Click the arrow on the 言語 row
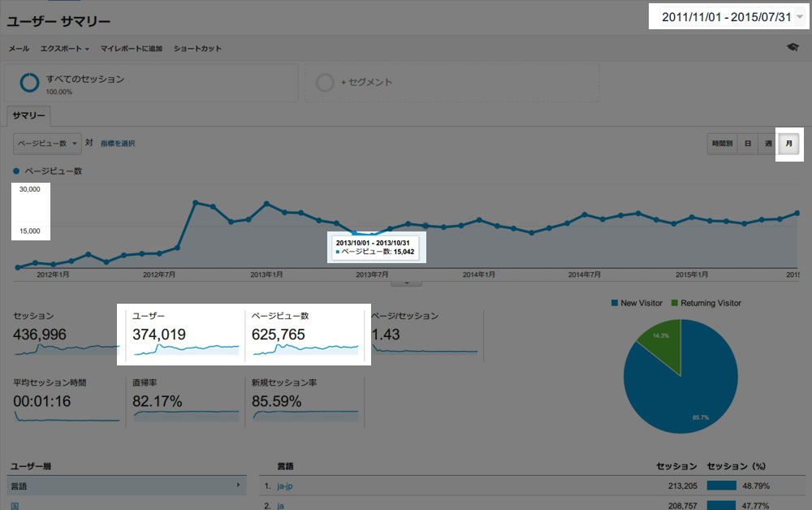Viewport: 812px width, 510px height. tap(238, 485)
